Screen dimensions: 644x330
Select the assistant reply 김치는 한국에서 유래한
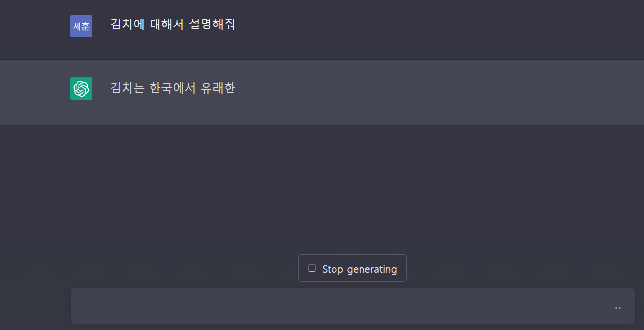pos(173,88)
